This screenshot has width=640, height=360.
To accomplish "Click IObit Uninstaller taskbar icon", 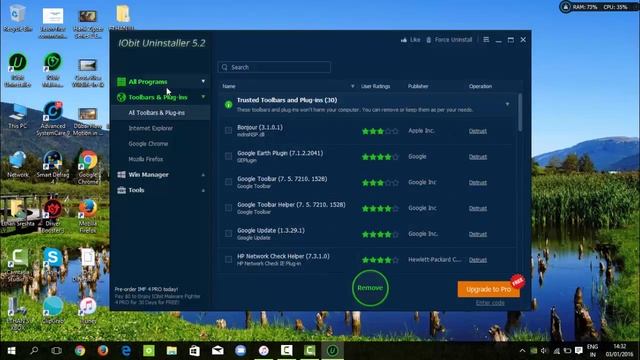I will (333, 351).
